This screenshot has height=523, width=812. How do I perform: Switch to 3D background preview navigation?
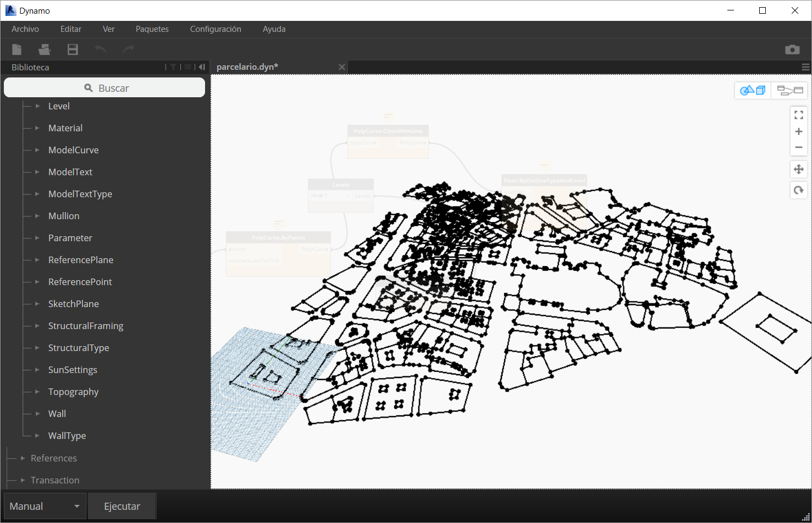(753, 90)
